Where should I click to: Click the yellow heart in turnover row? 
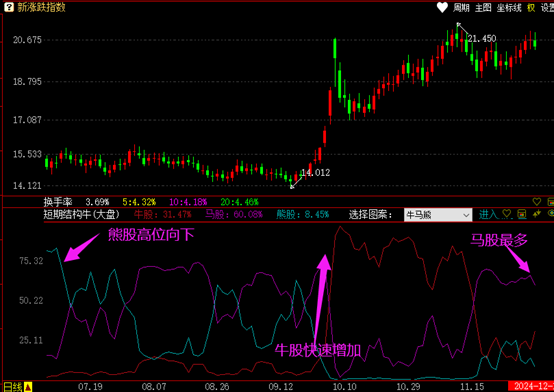point(537,202)
